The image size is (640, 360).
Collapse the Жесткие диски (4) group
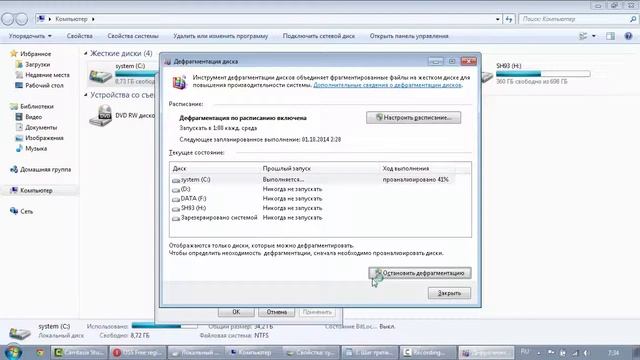coord(86,53)
